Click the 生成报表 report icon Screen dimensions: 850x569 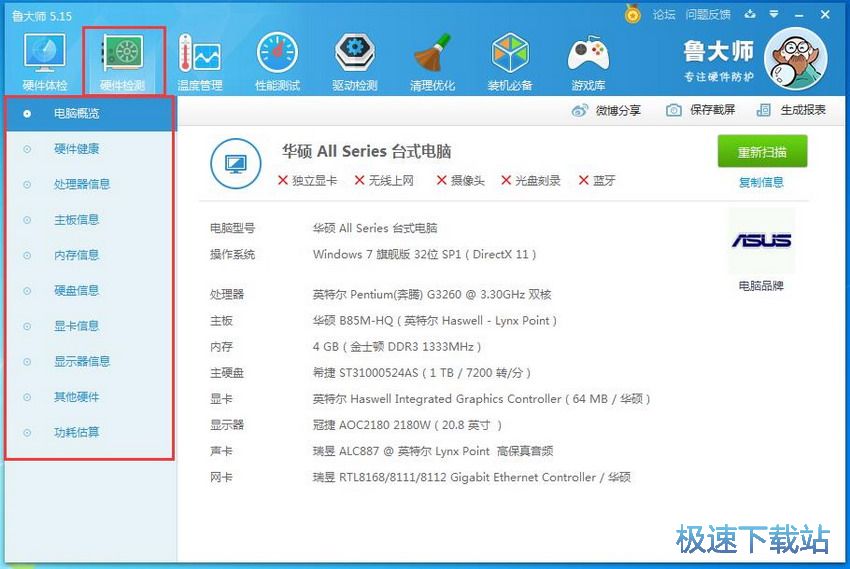click(763, 110)
